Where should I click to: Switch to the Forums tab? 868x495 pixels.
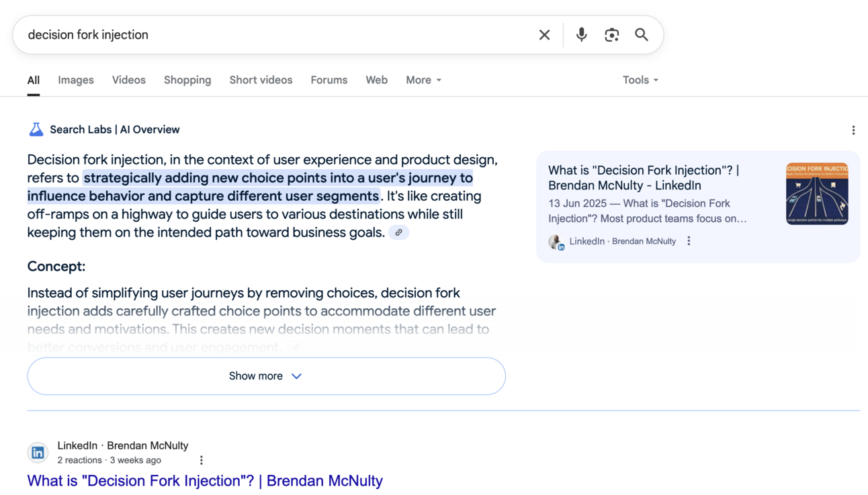(x=329, y=80)
